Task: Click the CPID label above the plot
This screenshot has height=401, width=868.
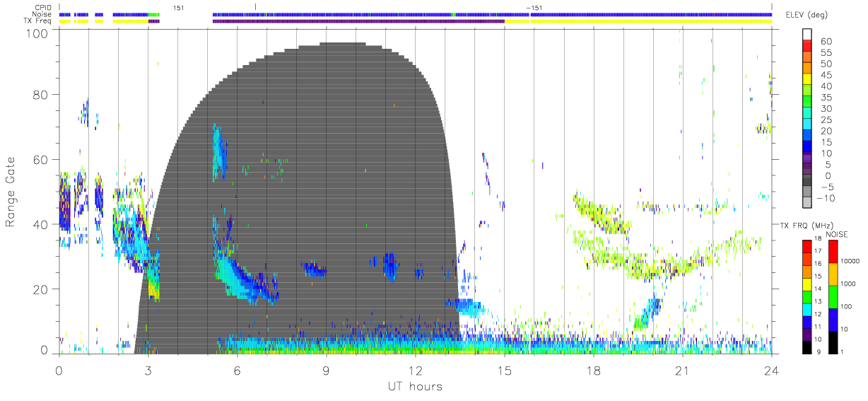Action: tap(42, 8)
